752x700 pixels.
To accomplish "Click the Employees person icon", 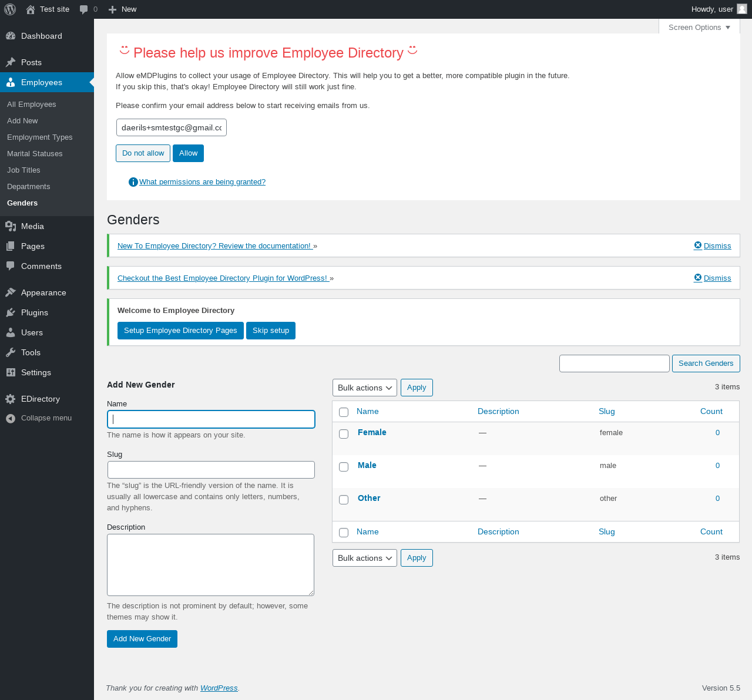I will (x=11, y=82).
